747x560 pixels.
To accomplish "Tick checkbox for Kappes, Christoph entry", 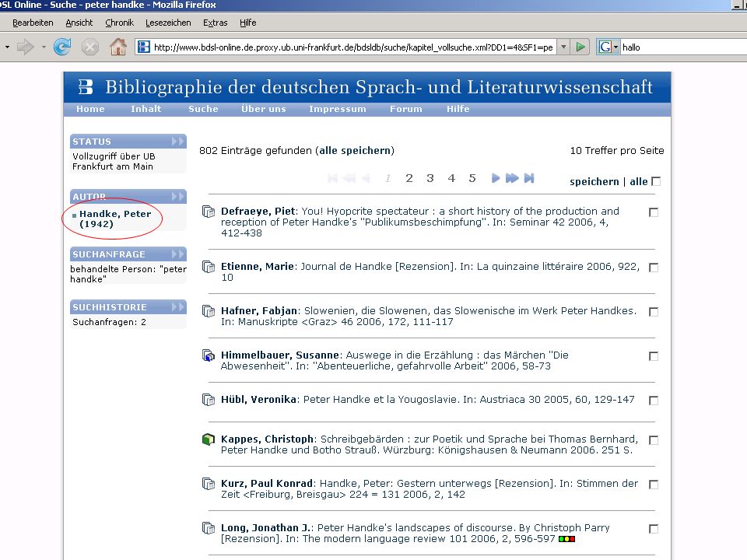I will (x=654, y=440).
